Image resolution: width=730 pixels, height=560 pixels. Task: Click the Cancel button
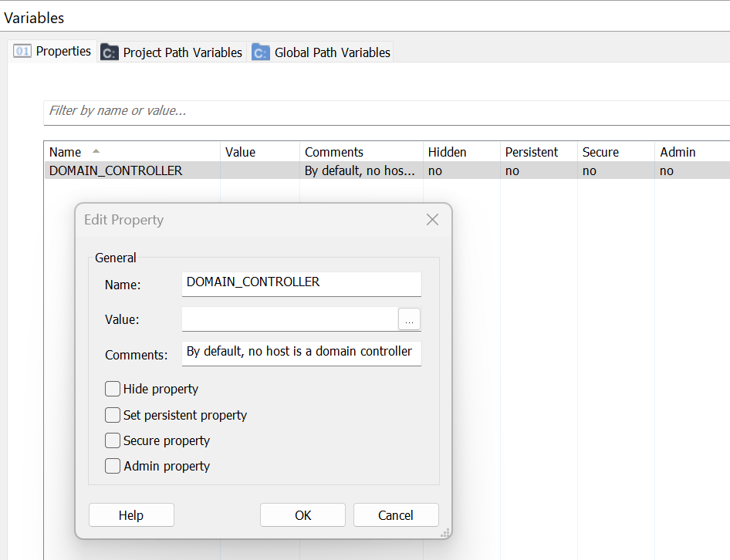(396, 514)
